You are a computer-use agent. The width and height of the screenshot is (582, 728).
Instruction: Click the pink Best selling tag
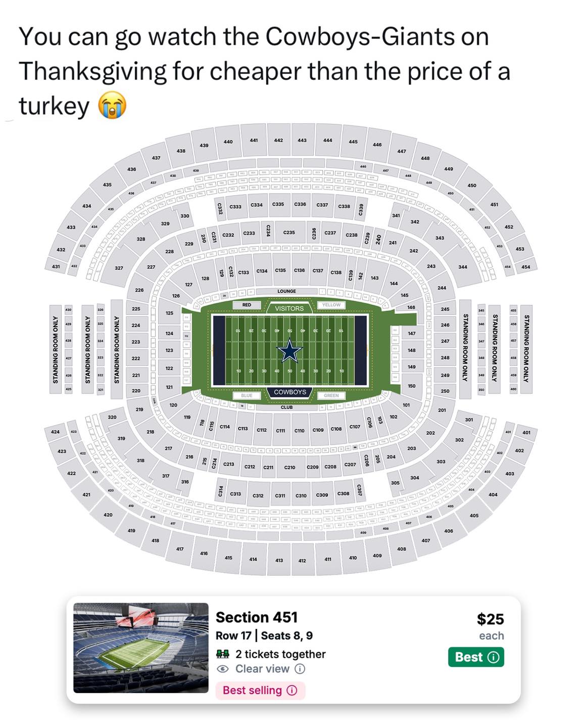coord(260,690)
